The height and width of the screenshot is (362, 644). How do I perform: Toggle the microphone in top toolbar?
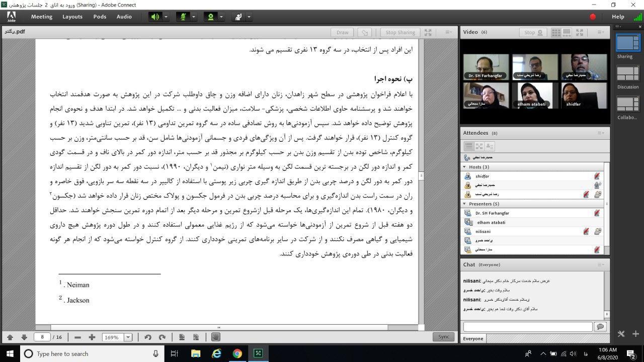tap(183, 17)
